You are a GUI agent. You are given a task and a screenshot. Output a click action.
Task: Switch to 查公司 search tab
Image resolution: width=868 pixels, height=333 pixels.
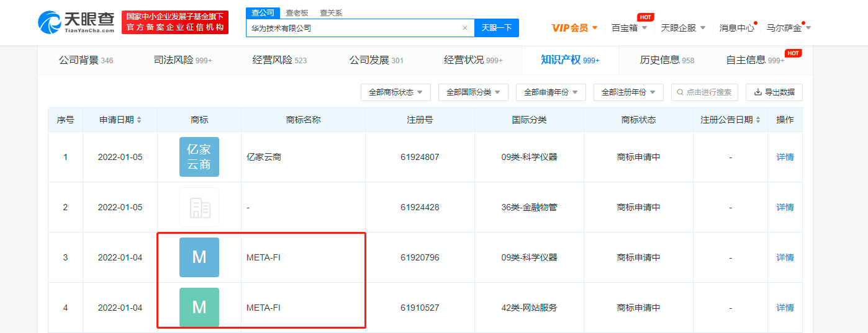tap(262, 13)
